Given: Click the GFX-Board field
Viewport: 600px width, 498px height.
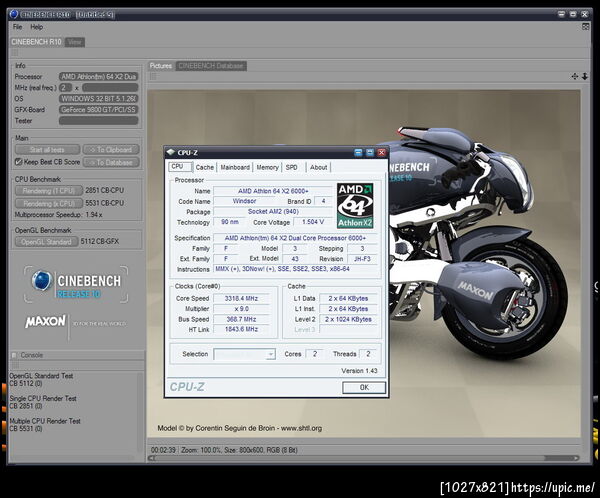Looking at the screenshot, I should click(98, 109).
